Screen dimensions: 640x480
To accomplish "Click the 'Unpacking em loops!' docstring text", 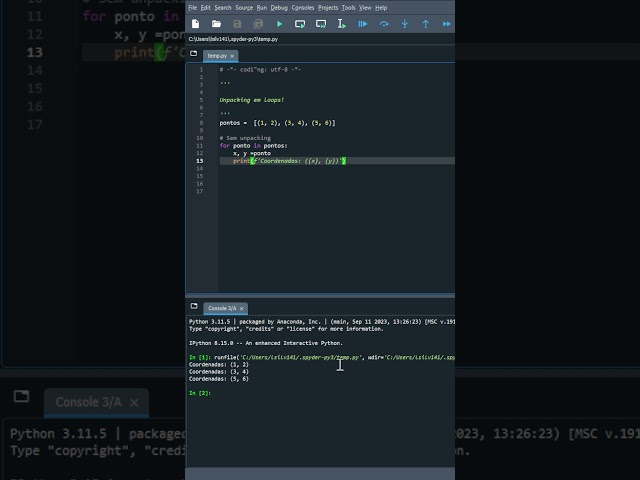I will 251,100.
